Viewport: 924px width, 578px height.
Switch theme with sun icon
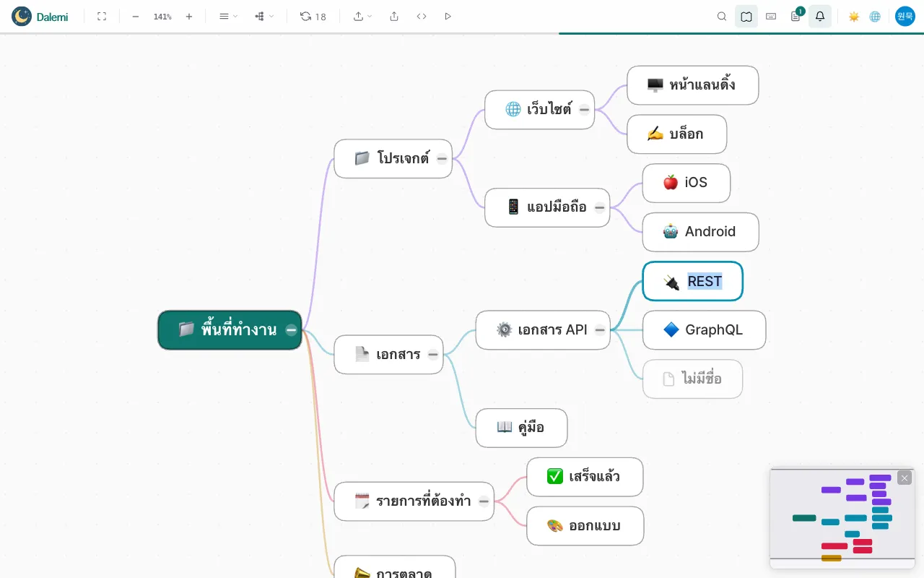coord(854,16)
